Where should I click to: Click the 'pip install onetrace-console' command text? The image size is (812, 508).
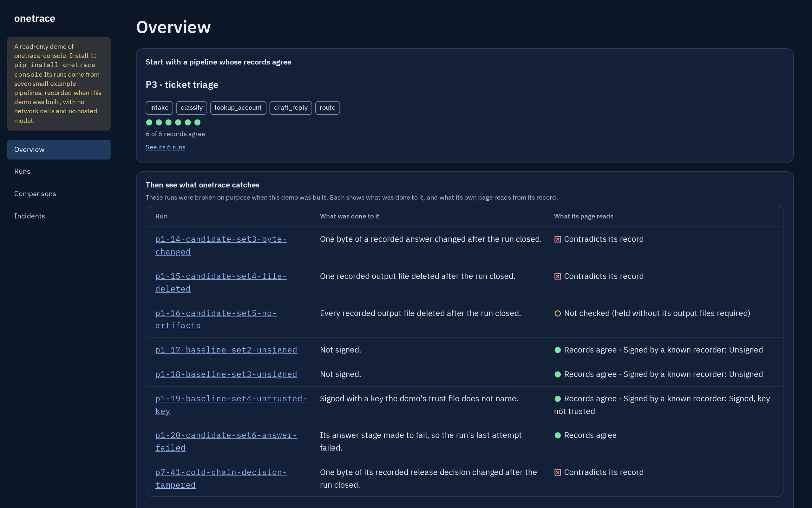(56, 70)
